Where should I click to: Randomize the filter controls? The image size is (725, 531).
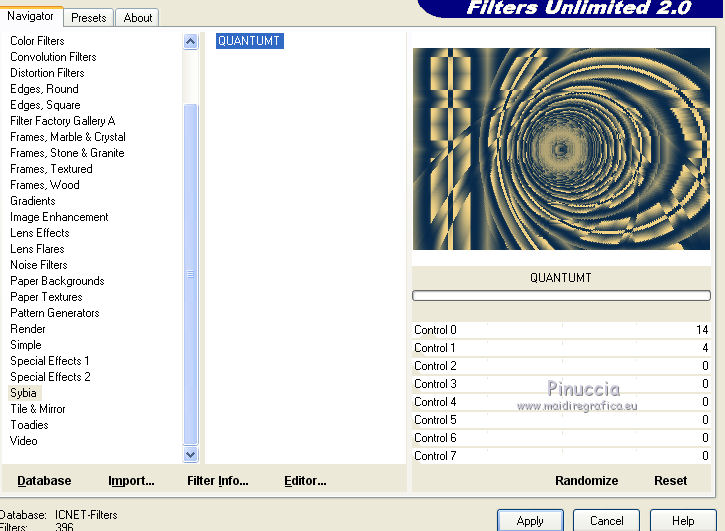coord(586,481)
